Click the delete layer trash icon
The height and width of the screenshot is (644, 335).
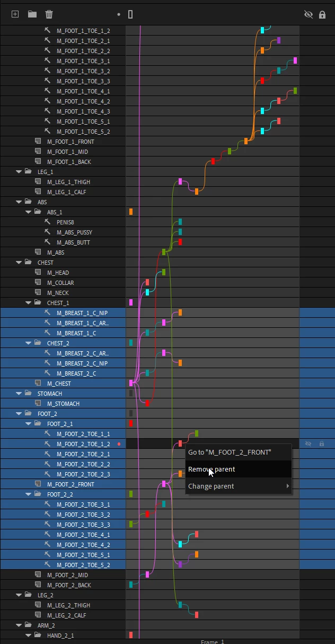point(49,14)
